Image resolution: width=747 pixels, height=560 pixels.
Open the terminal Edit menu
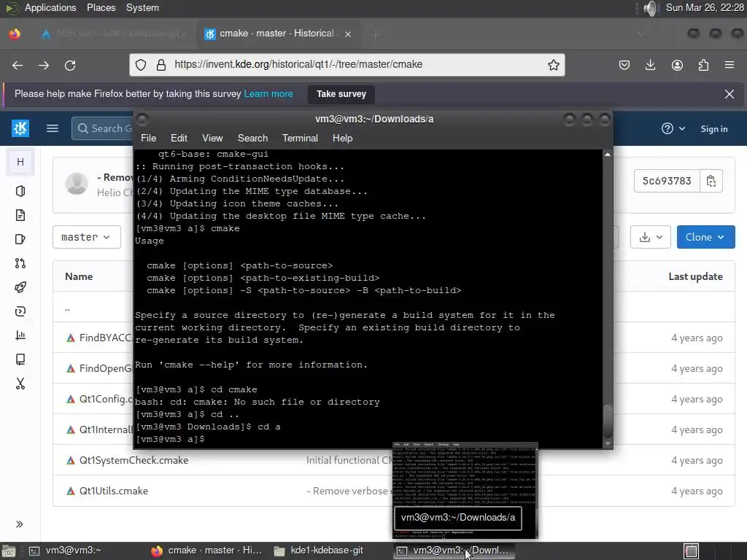[x=179, y=138]
